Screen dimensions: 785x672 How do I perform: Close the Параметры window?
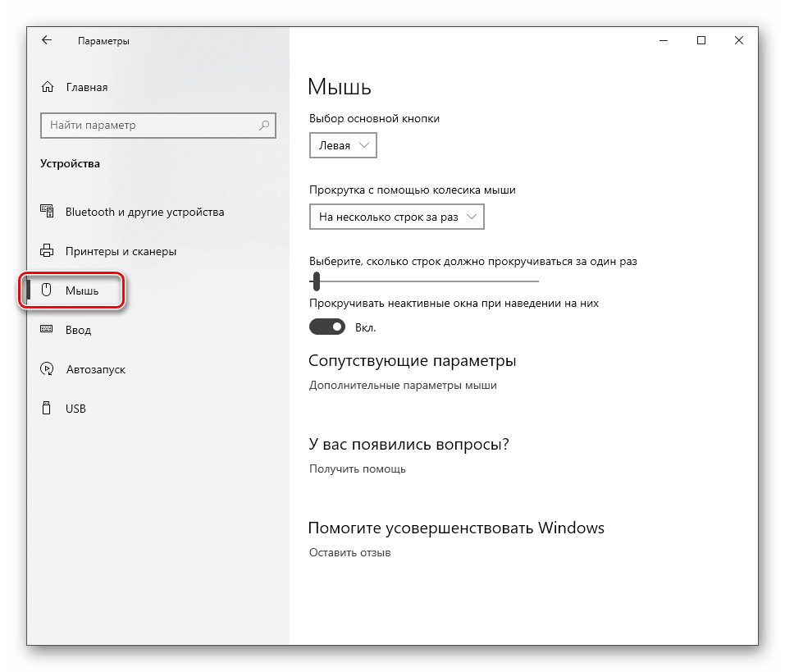pyautogui.click(x=739, y=40)
